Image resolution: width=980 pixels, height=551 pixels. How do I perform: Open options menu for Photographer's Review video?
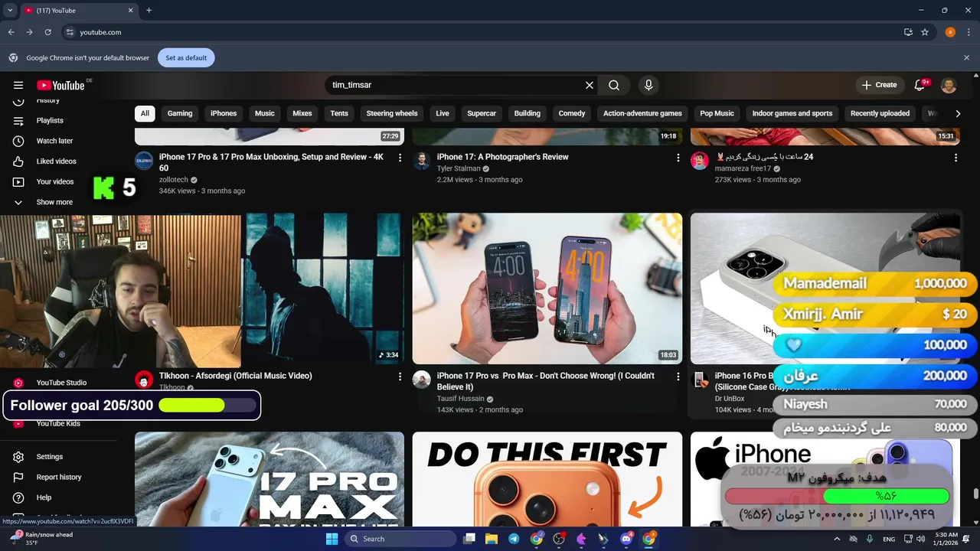pyautogui.click(x=678, y=158)
